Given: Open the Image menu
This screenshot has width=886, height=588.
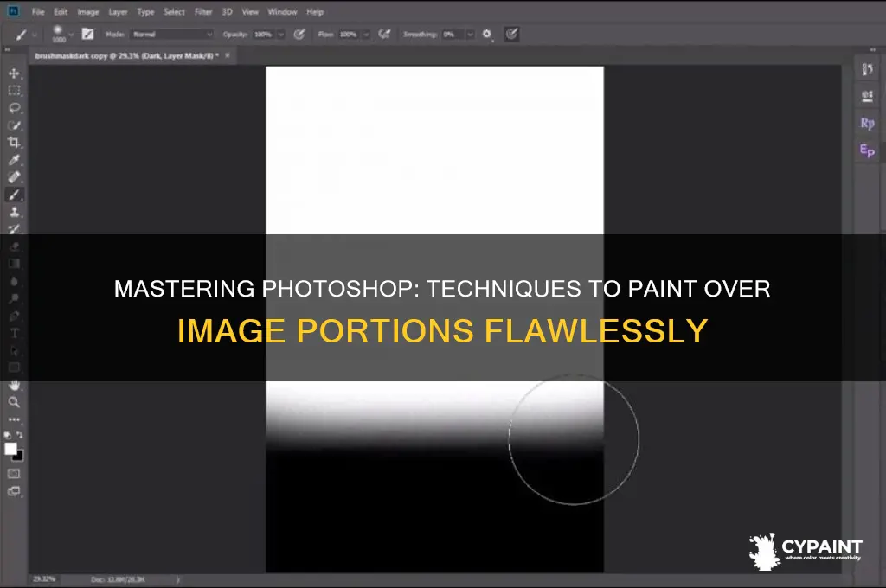Looking at the screenshot, I should (x=87, y=12).
